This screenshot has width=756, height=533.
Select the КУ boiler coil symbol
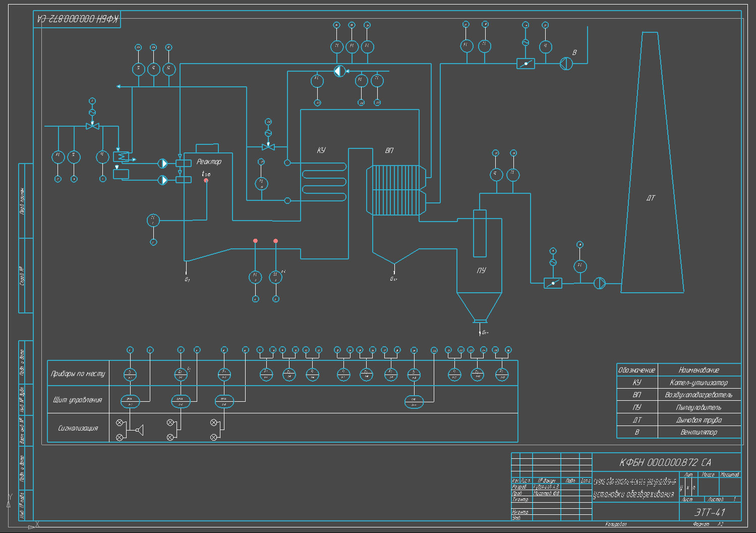click(x=324, y=182)
